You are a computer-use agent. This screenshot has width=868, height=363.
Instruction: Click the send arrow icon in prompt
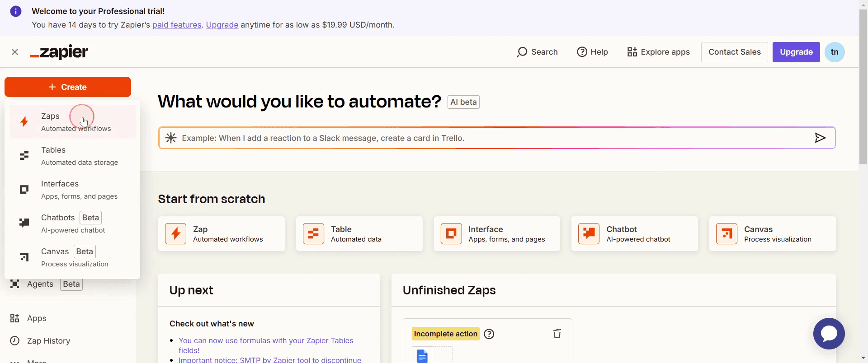click(821, 138)
